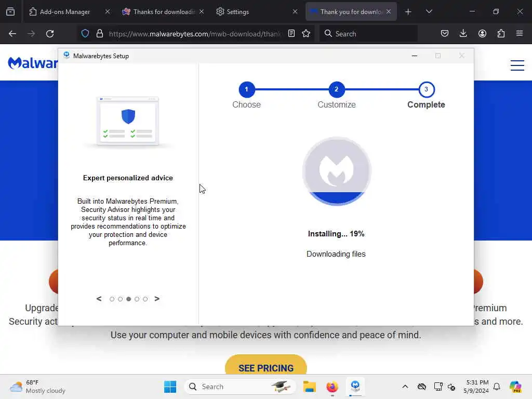Switch to the Thanks for downloading tab
The width and height of the screenshot is (532, 399).
tap(159, 12)
